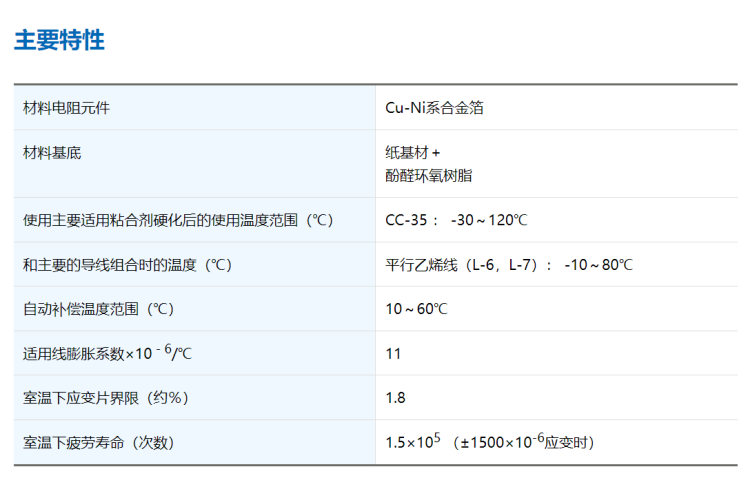Screen dimensions: 748x489
Task: Click the 纸基材 + text
Action: pyautogui.click(x=412, y=153)
